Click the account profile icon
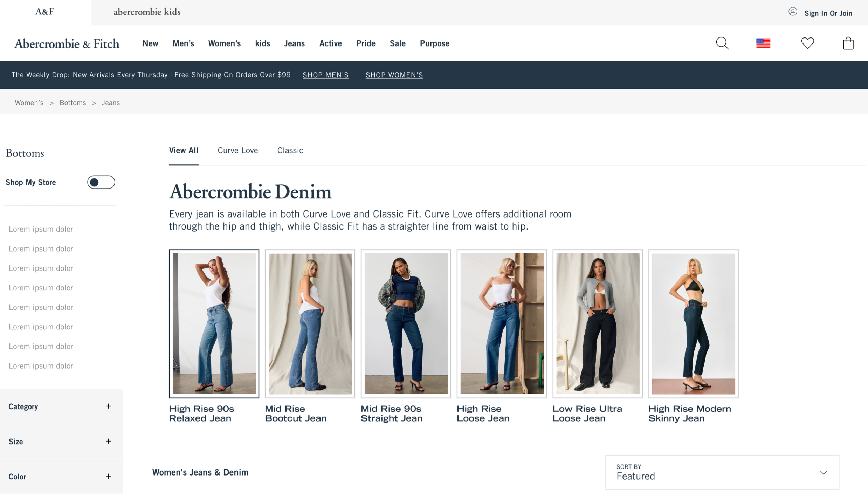Screen dimensions: 868x499 (793, 12)
